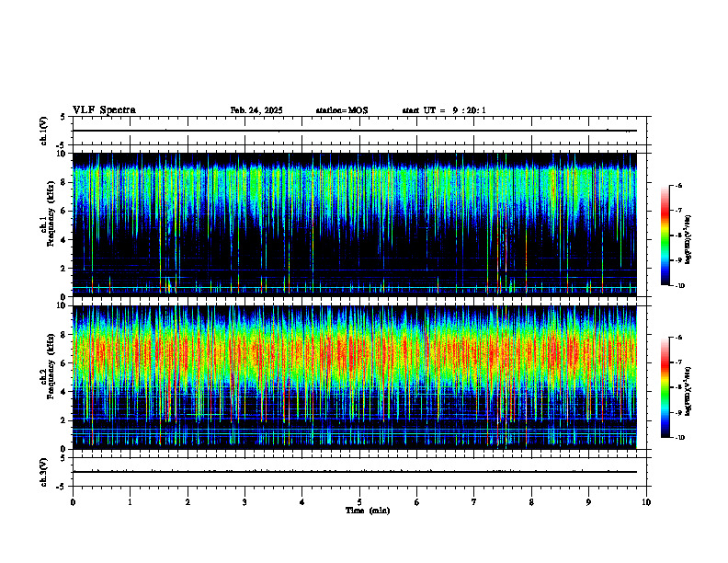Click the ch.1 colorbar log(PSD) unit label
Viewport: 728px width, 563px height.
pos(688,239)
